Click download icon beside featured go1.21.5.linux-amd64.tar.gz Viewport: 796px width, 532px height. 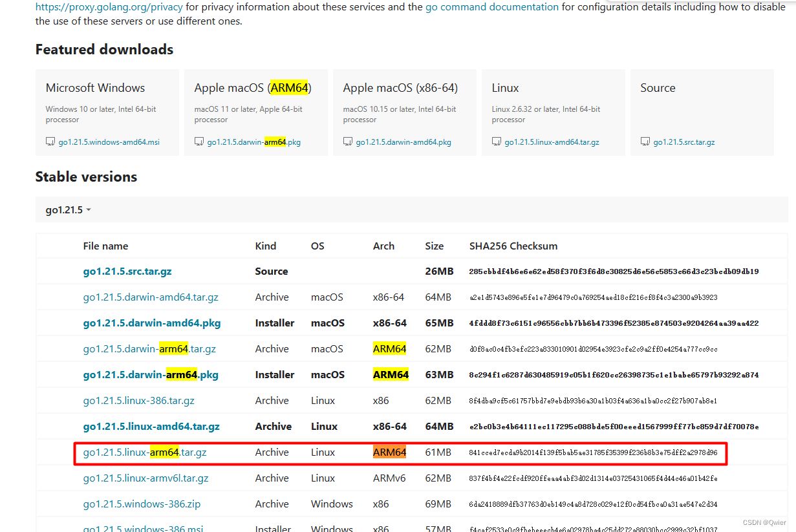point(497,142)
